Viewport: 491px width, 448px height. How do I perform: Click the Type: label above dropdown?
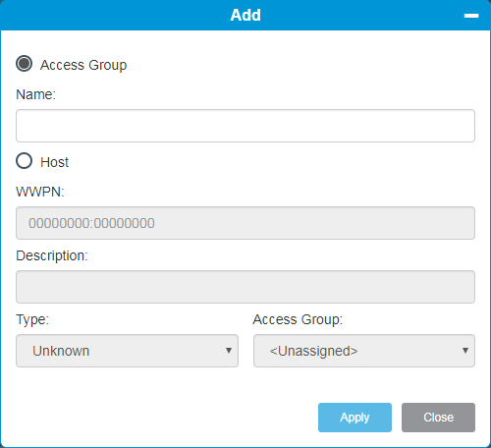tap(32, 319)
